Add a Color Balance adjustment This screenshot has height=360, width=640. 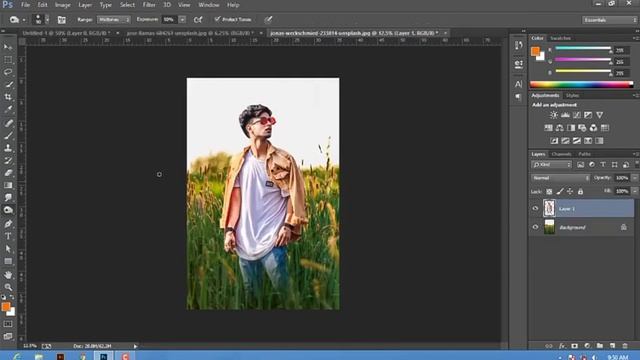560,128
